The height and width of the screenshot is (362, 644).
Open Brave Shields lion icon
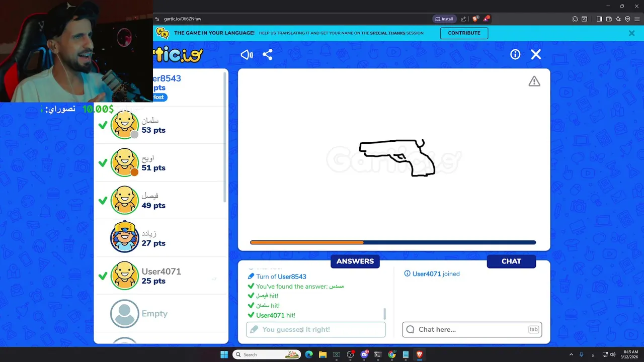(x=475, y=19)
